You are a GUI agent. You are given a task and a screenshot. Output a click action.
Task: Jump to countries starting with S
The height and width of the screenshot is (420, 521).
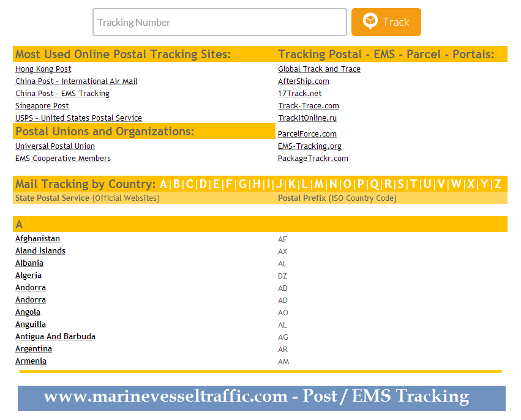point(401,184)
